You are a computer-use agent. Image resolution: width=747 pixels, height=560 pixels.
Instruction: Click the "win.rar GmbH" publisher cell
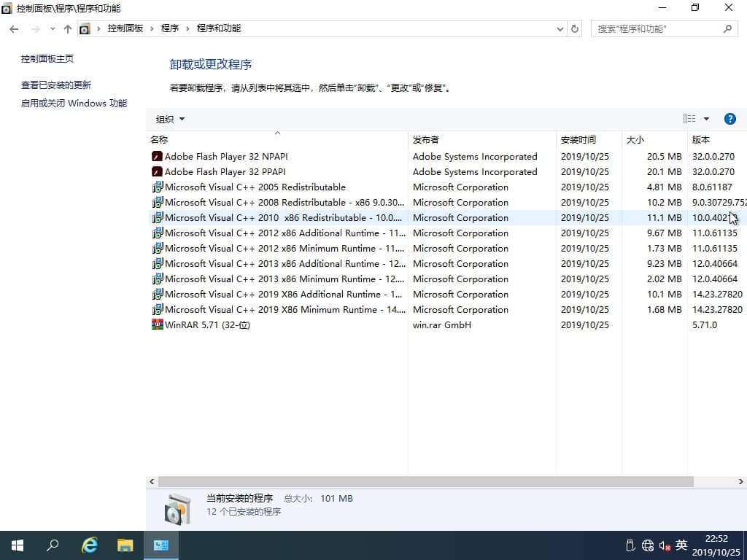pos(441,324)
